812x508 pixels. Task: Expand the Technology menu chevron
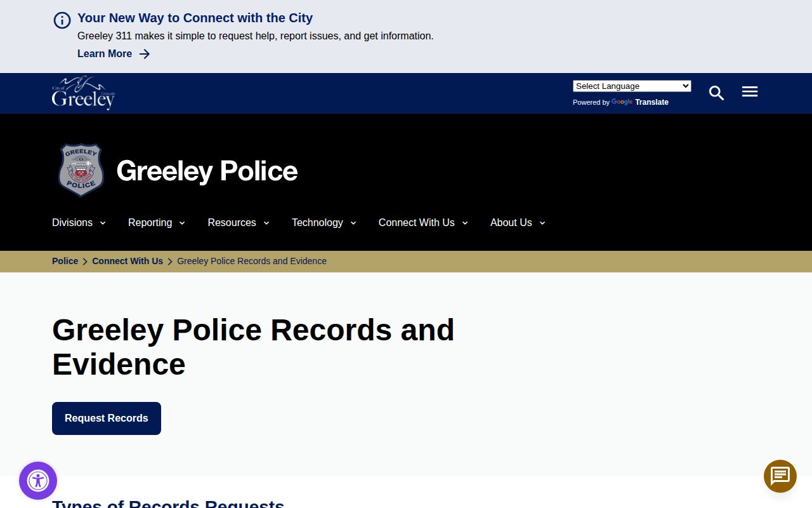[353, 223]
